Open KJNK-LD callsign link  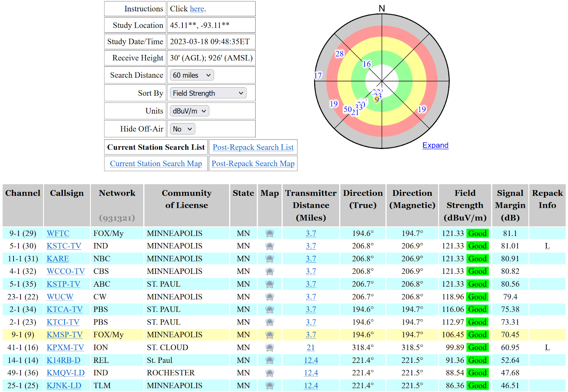point(64,385)
